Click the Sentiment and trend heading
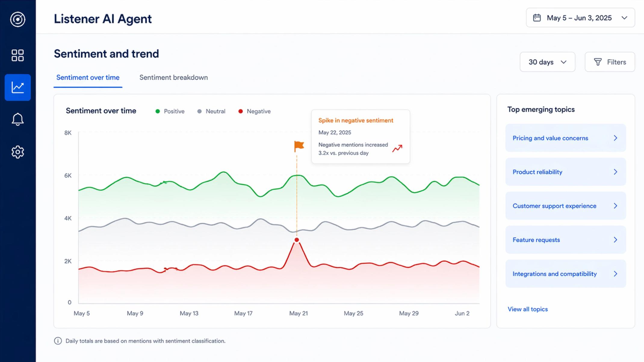The image size is (644, 362). coord(106,54)
